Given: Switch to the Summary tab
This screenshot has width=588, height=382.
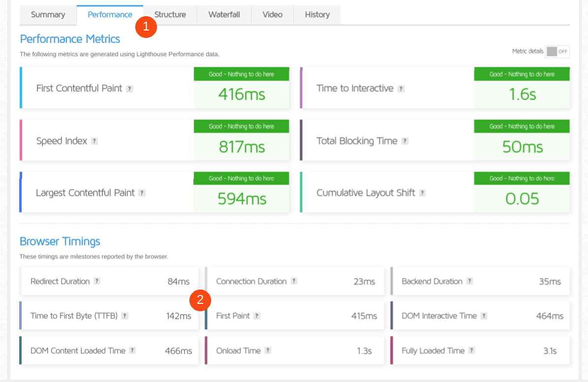Looking at the screenshot, I should click(48, 15).
